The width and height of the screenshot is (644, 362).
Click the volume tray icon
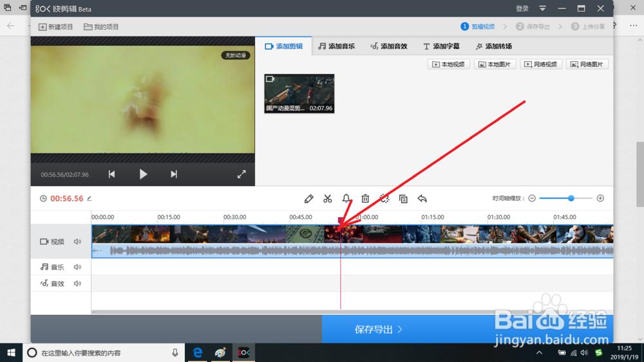click(x=585, y=352)
